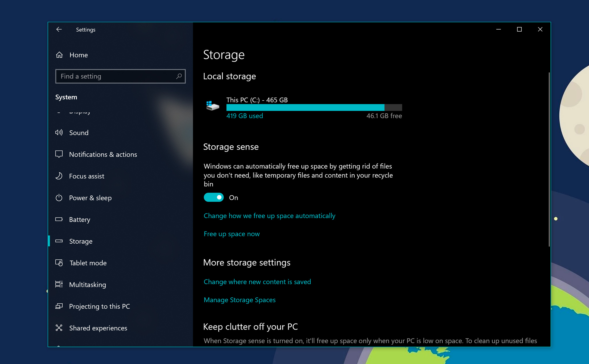The height and width of the screenshot is (364, 589).
Task: Click the This PC (C:) drive icon
Action: click(x=213, y=106)
